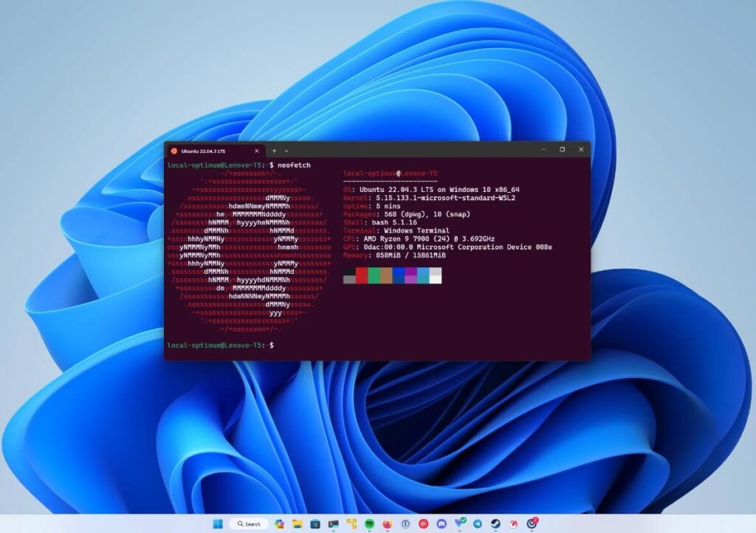Open a new terminal tab with plus

click(275, 151)
